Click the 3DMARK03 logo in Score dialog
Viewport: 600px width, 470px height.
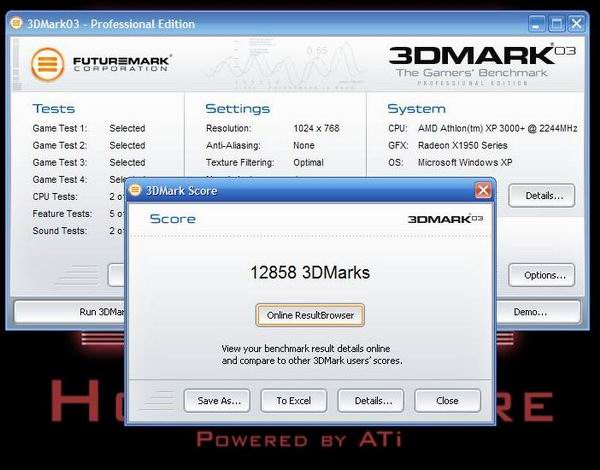445,219
